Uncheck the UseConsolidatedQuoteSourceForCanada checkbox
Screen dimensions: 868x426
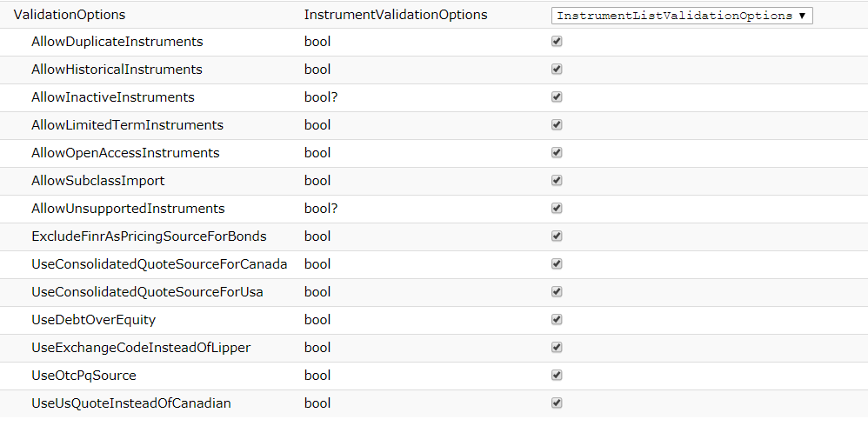(557, 264)
